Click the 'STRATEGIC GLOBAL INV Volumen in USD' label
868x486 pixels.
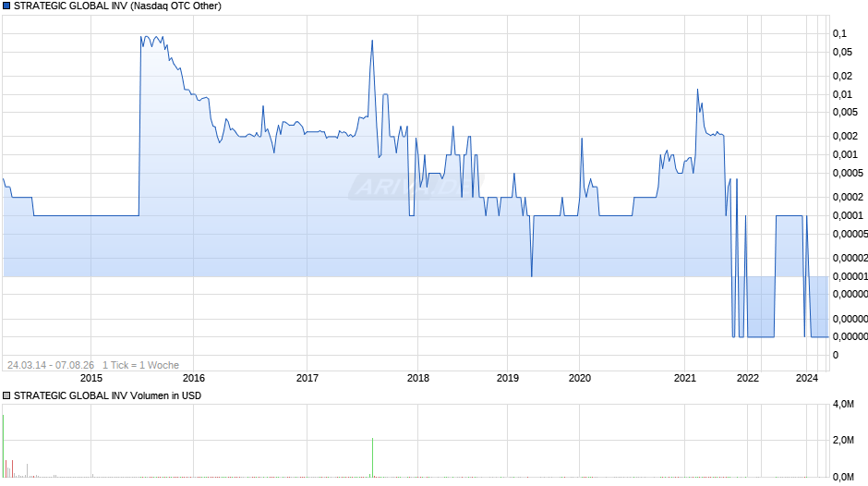tap(107, 395)
